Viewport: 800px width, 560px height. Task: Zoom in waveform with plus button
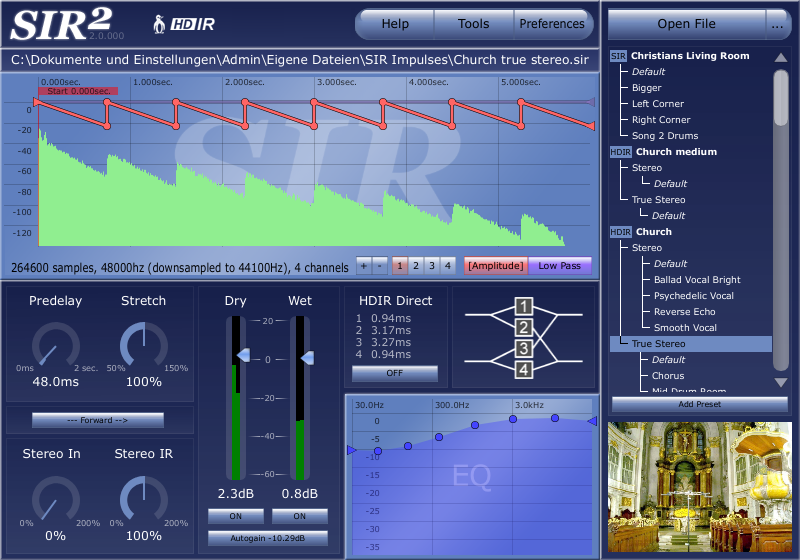point(364,266)
